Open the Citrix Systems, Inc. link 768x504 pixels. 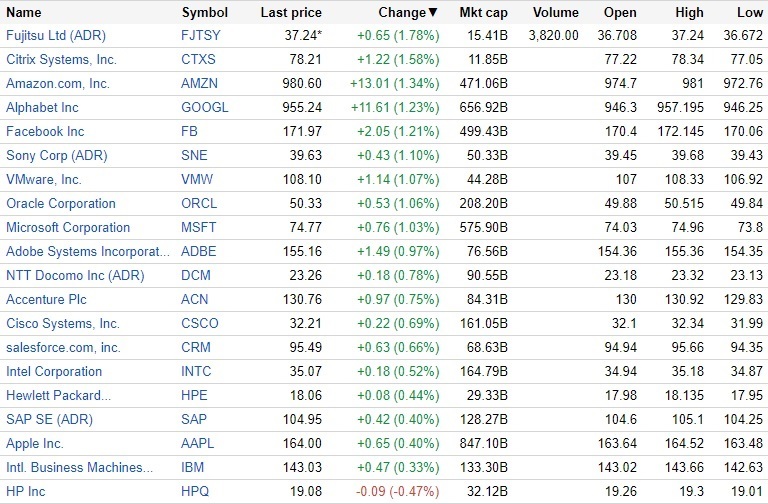pyautogui.click(x=61, y=60)
